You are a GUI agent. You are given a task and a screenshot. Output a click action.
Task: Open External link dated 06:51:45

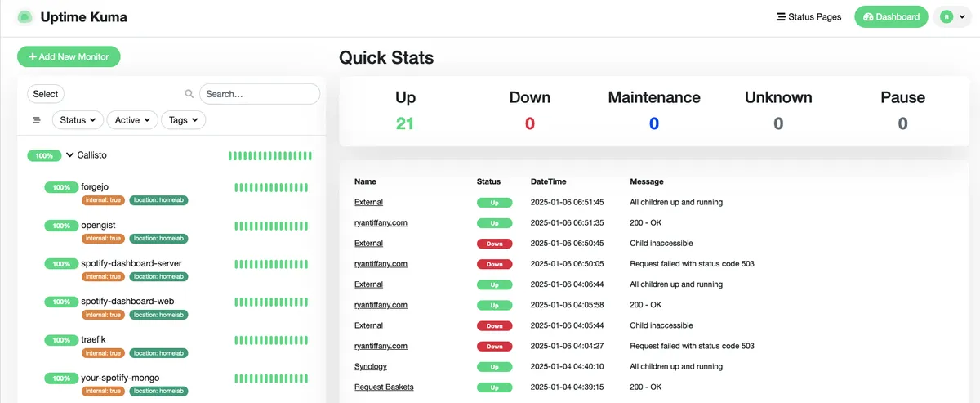click(x=368, y=202)
